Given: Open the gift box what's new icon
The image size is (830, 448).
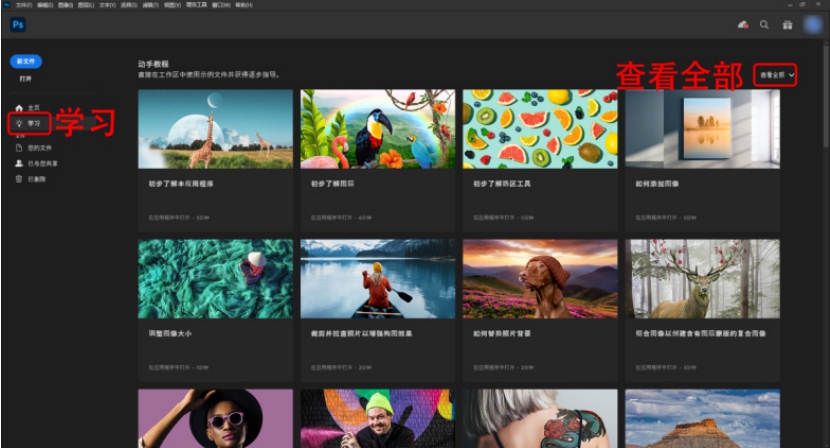Looking at the screenshot, I should point(787,25).
